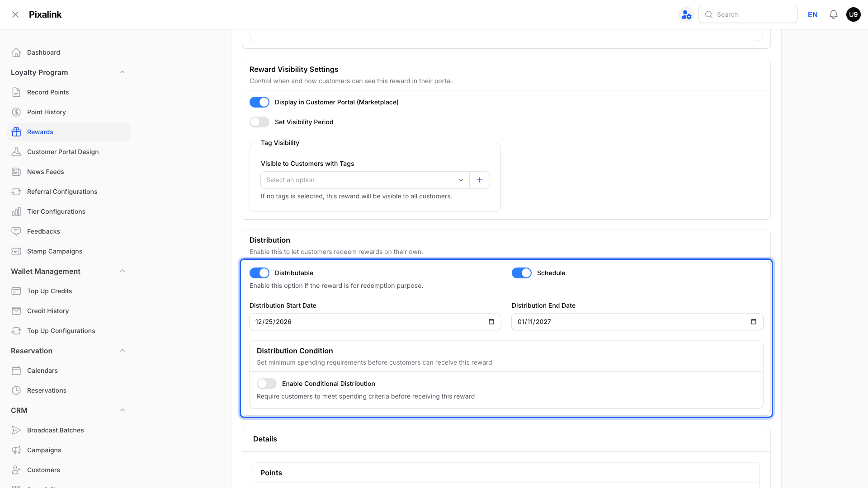Click the Campaigns megaphone icon

click(16, 450)
